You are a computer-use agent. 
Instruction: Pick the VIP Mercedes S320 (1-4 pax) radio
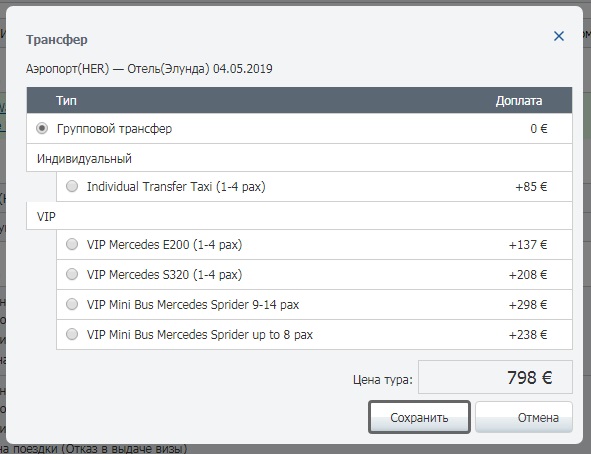72,274
